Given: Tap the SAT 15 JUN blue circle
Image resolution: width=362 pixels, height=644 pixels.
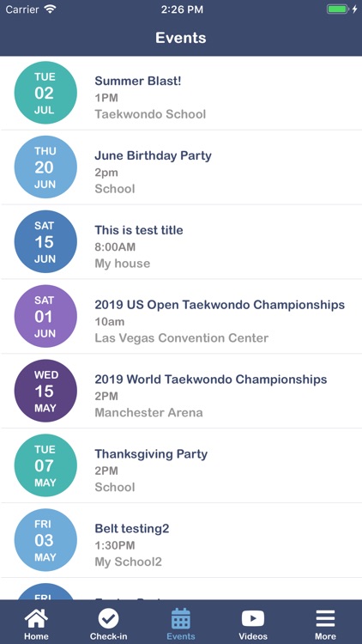Looking at the screenshot, I should [45, 242].
